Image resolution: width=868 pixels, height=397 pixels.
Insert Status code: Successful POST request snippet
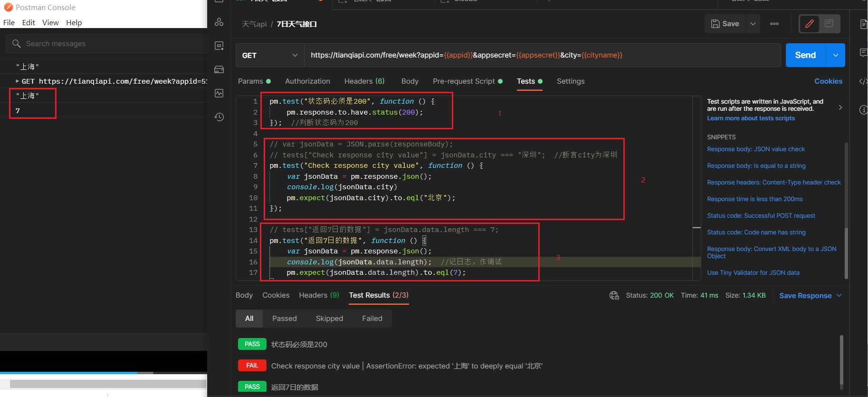[x=761, y=216]
